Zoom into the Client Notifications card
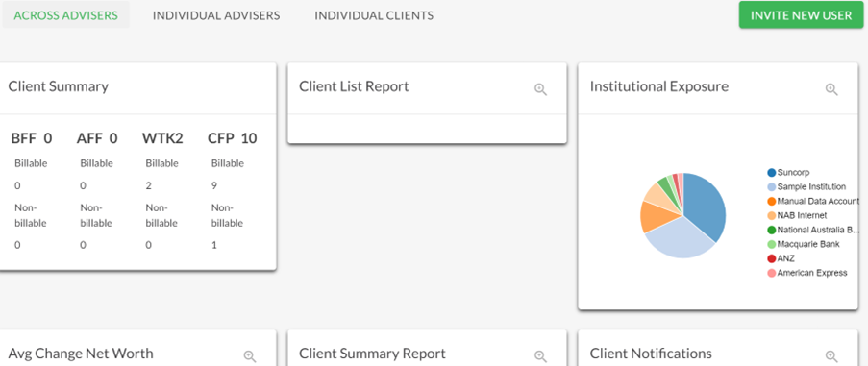Image resolution: width=868 pixels, height=366 pixels. click(x=831, y=356)
